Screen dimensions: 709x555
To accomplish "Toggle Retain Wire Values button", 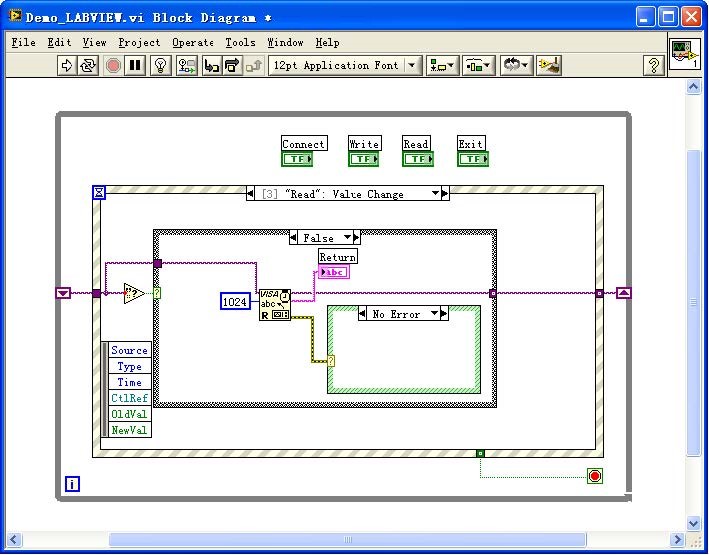I will click(x=187, y=66).
